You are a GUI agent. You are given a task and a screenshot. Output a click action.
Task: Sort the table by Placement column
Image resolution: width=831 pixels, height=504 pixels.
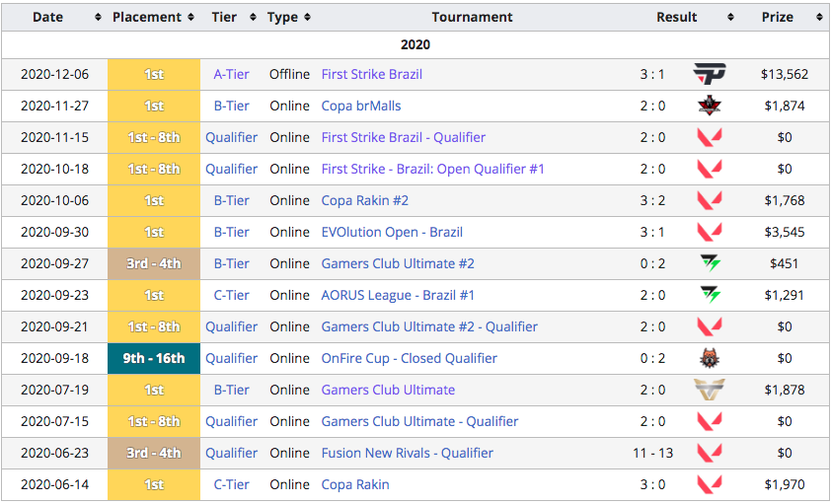[189, 18]
